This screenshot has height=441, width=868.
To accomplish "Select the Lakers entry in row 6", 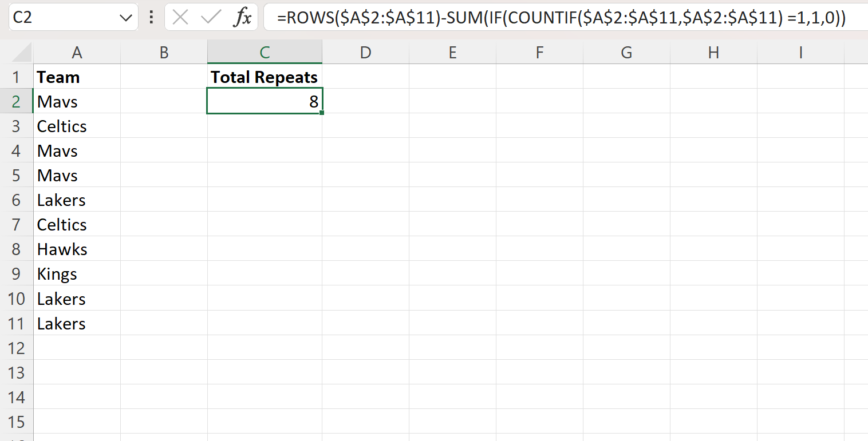I will pos(77,200).
